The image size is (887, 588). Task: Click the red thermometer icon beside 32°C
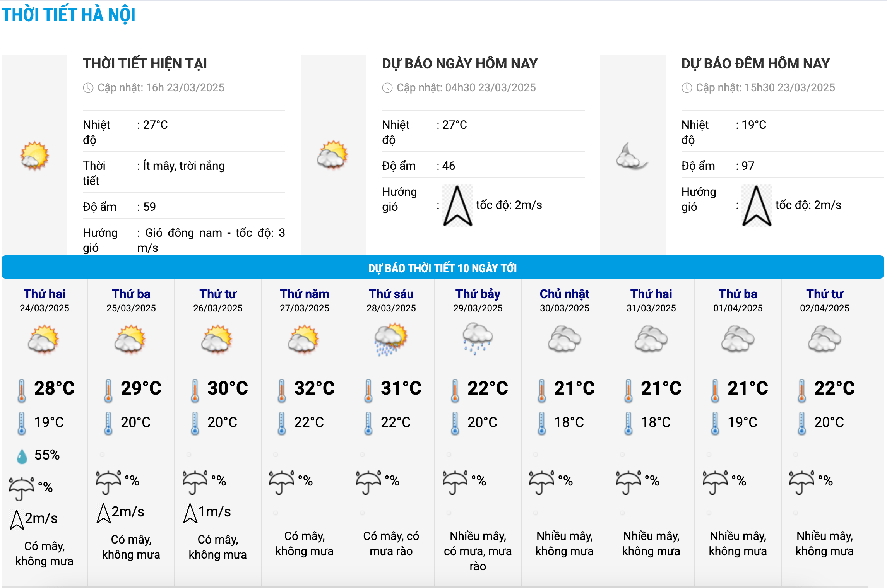282,390
